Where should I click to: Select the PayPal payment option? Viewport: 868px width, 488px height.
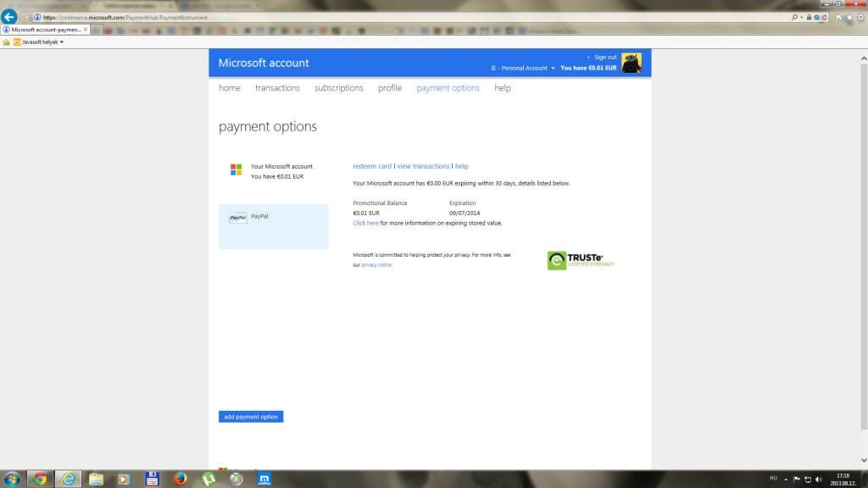tap(274, 226)
